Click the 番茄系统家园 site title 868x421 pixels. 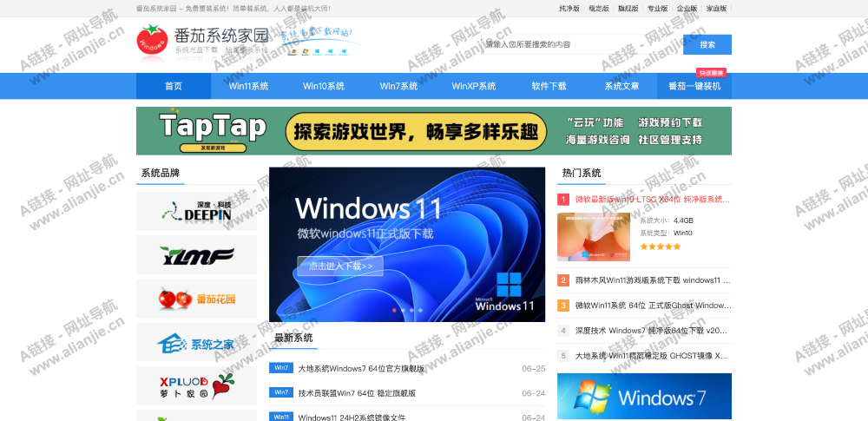tap(220, 36)
